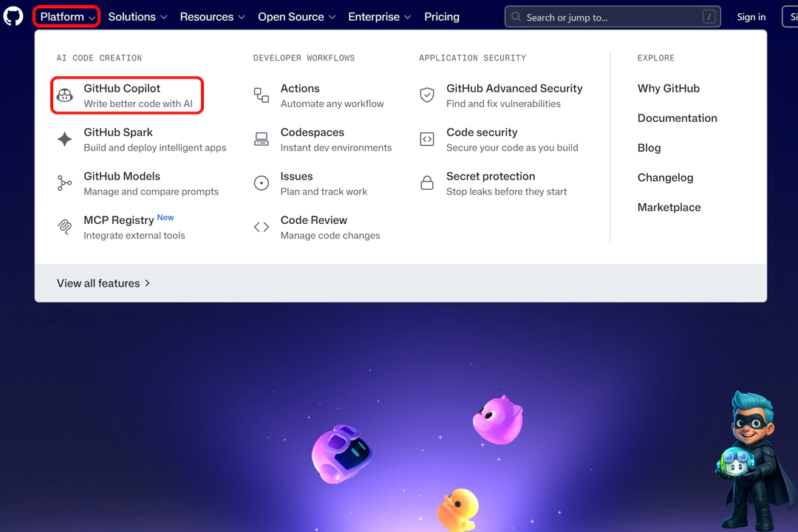
Task: Click the GitHub Spark sparkle icon
Action: [64, 139]
